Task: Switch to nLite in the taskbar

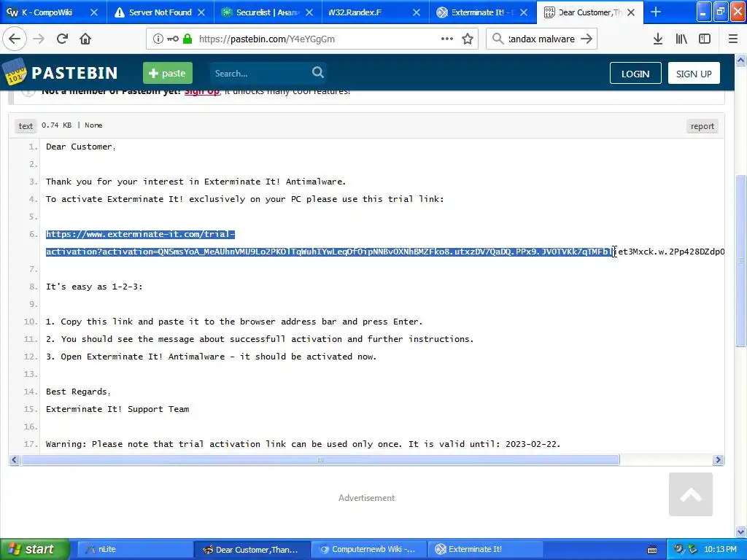Action: 134,549
